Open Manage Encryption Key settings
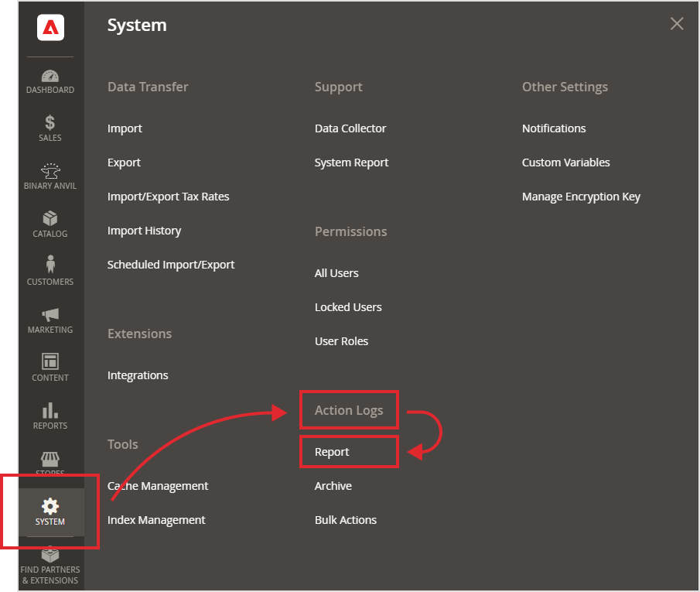 (x=581, y=197)
